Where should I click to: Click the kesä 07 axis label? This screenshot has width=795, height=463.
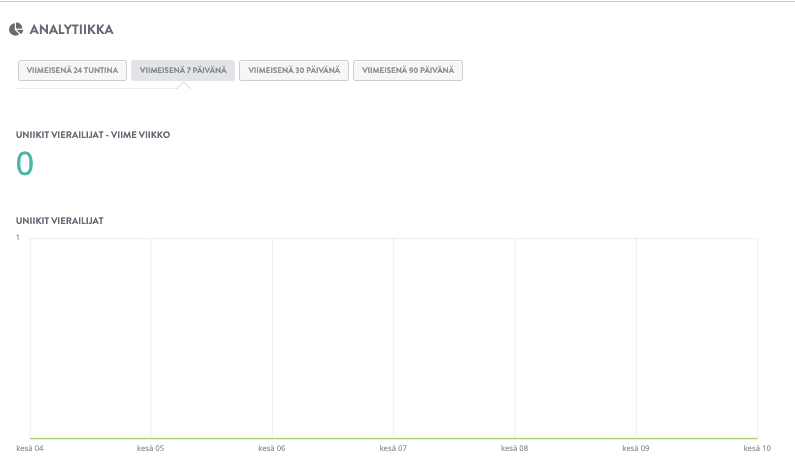point(393,448)
